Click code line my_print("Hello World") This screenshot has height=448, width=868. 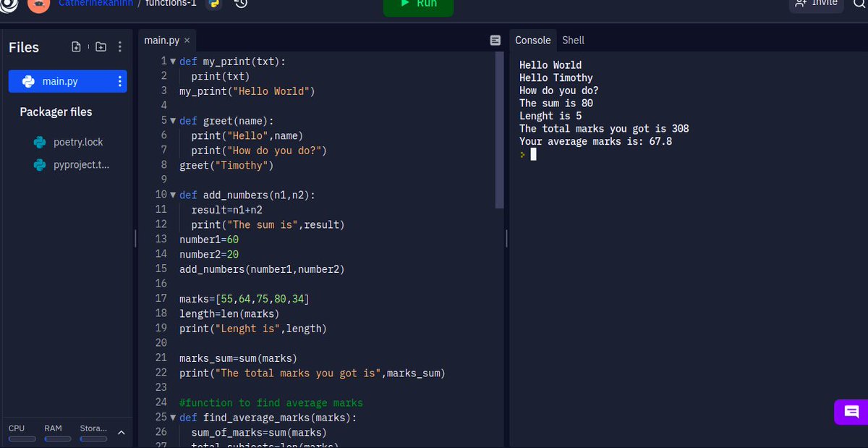pyautogui.click(x=247, y=91)
